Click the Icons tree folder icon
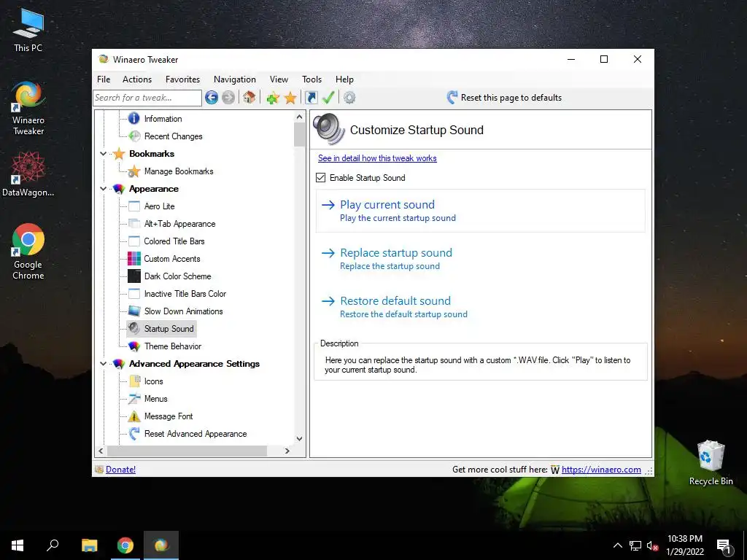Viewport: 747px width, 560px height. (x=134, y=381)
